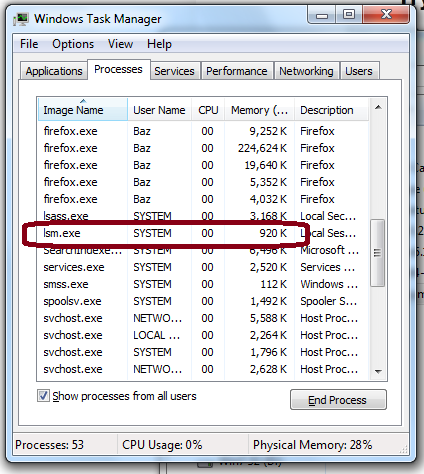Viewport: 424px width, 474px height.
Task: Click the Windows ... description cell
Action: (x=329, y=284)
